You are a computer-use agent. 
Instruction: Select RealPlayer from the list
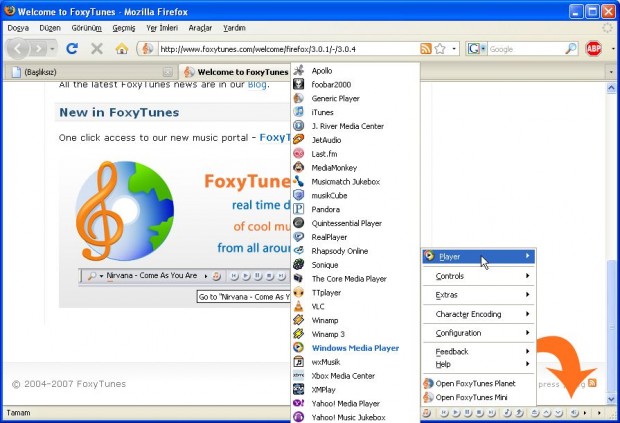point(355,237)
